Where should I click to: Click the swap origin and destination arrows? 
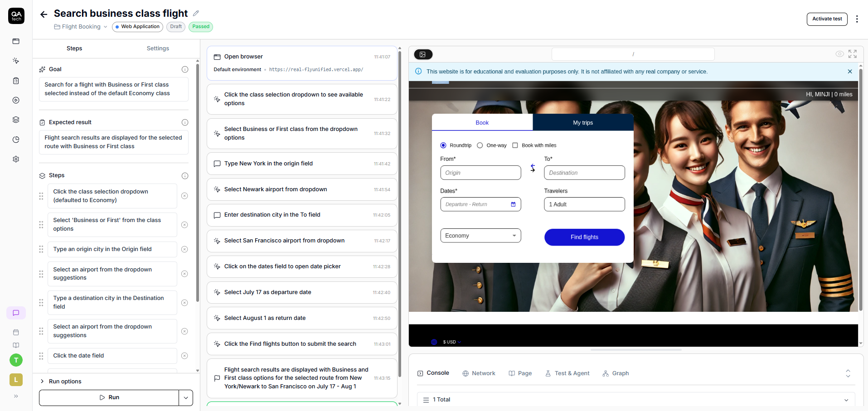pyautogui.click(x=533, y=168)
